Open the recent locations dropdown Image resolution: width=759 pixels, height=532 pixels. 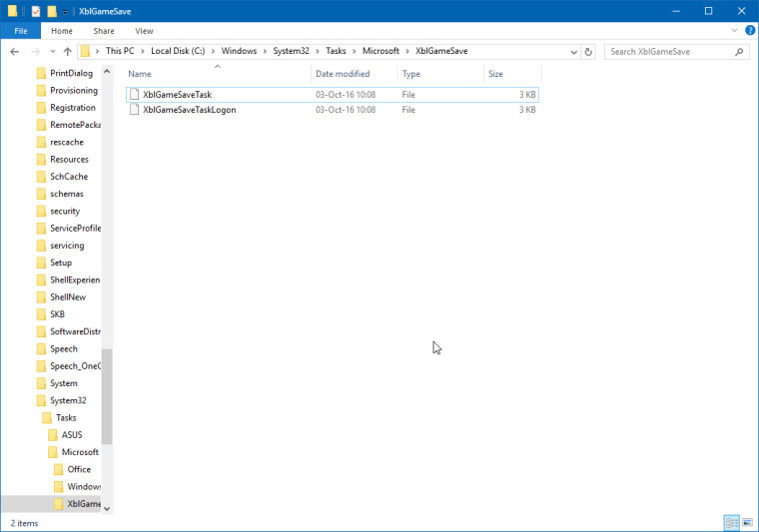(x=52, y=51)
